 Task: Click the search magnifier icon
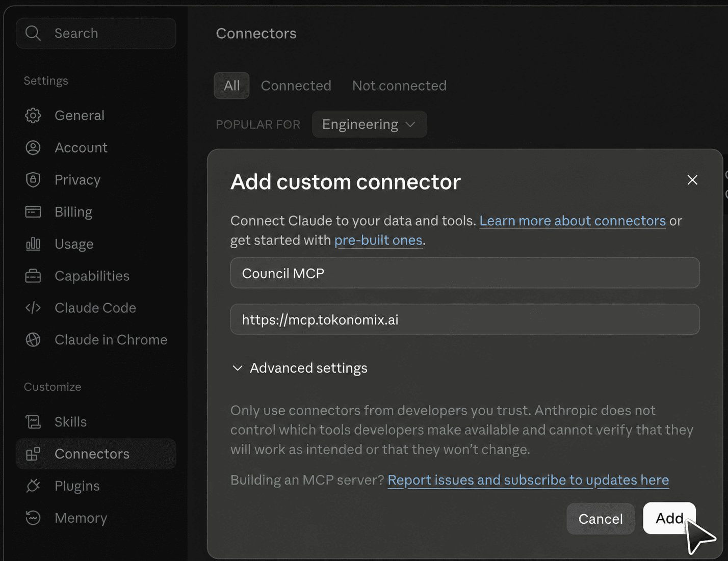[33, 33]
